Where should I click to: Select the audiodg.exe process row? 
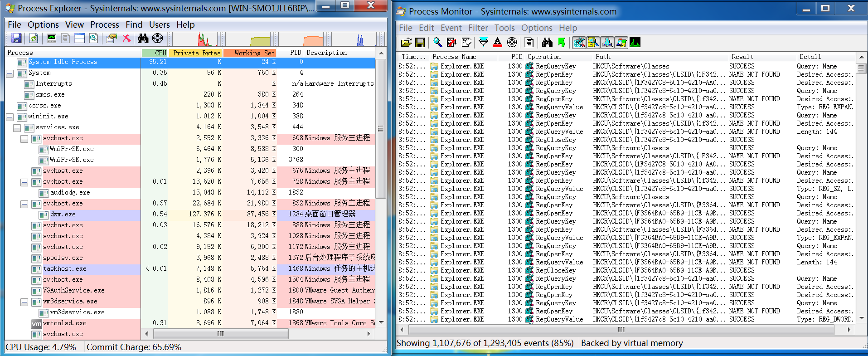click(189, 192)
